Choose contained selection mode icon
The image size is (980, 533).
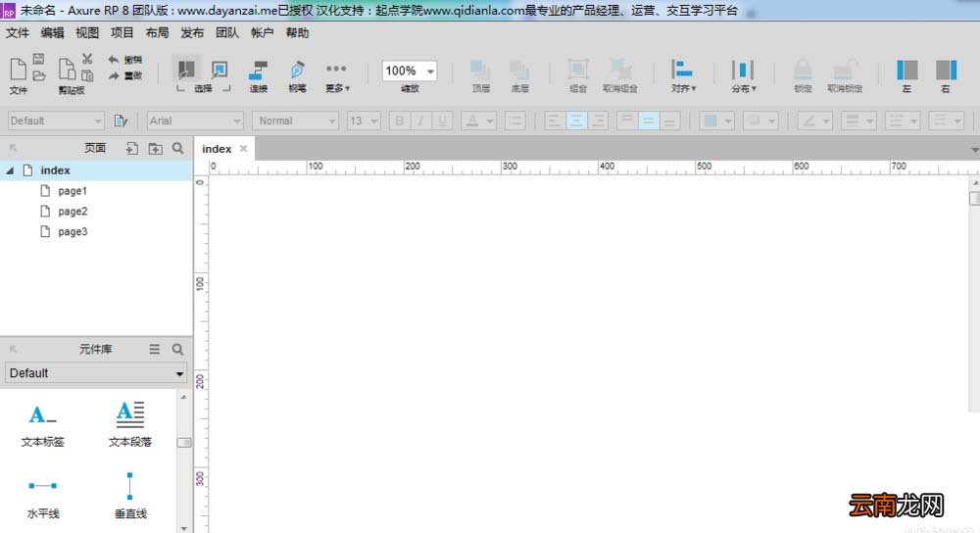click(220, 70)
